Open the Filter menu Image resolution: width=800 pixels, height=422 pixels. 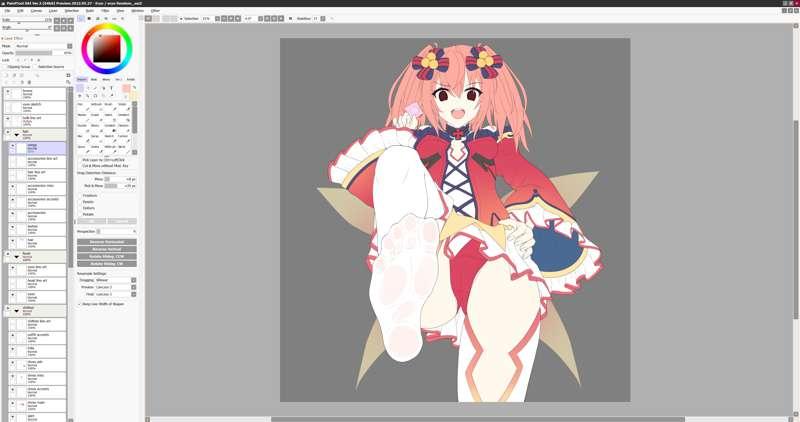pyautogui.click(x=105, y=11)
